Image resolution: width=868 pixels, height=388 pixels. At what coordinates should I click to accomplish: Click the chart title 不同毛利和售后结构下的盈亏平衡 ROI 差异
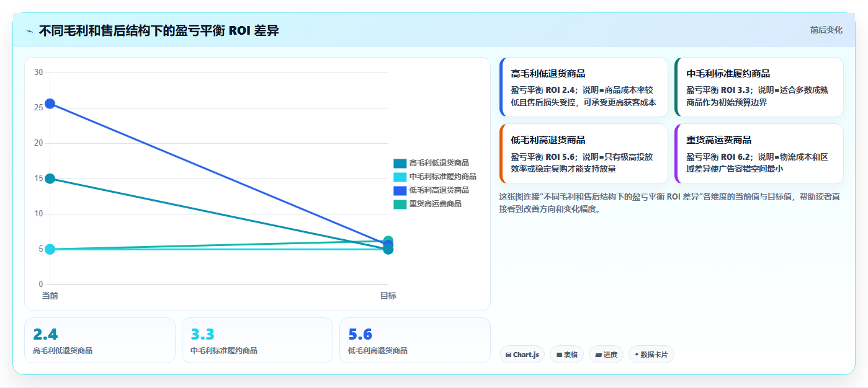tap(159, 30)
